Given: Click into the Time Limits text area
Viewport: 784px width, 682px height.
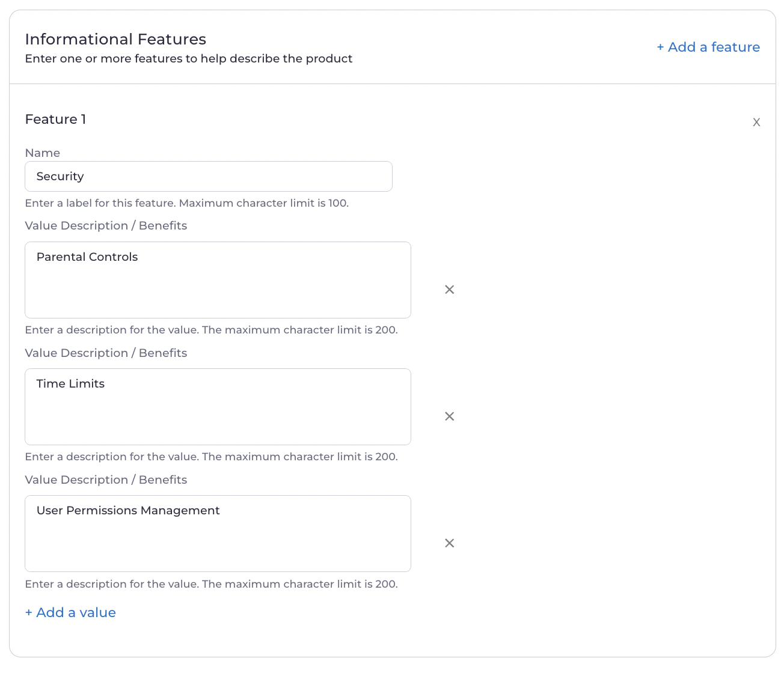Looking at the screenshot, I should point(218,407).
